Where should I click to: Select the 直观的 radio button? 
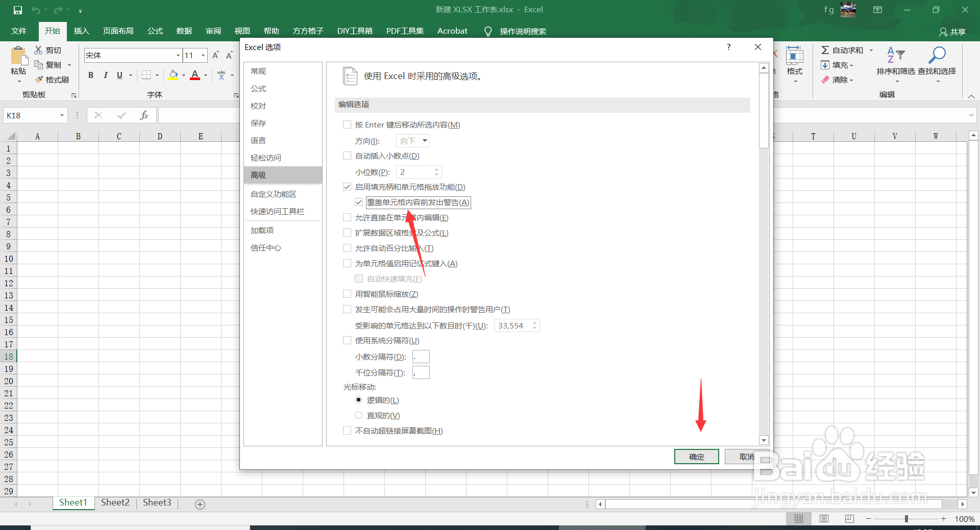tap(359, 415)
